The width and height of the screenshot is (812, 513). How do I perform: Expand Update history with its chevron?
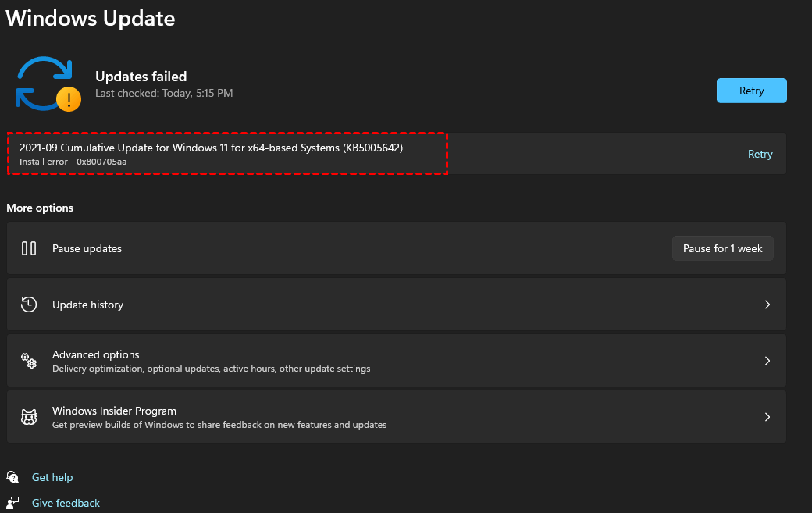[767, 305]
